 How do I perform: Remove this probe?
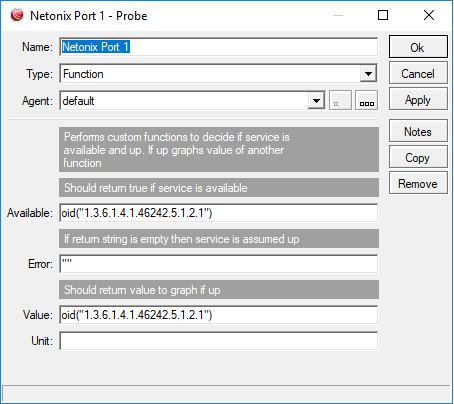click(418, 183)
